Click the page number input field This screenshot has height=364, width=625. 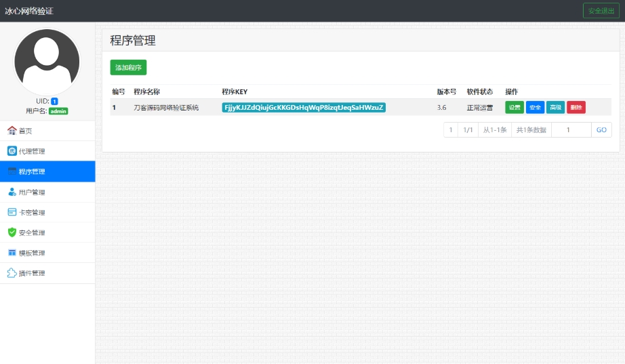(571, 129)
